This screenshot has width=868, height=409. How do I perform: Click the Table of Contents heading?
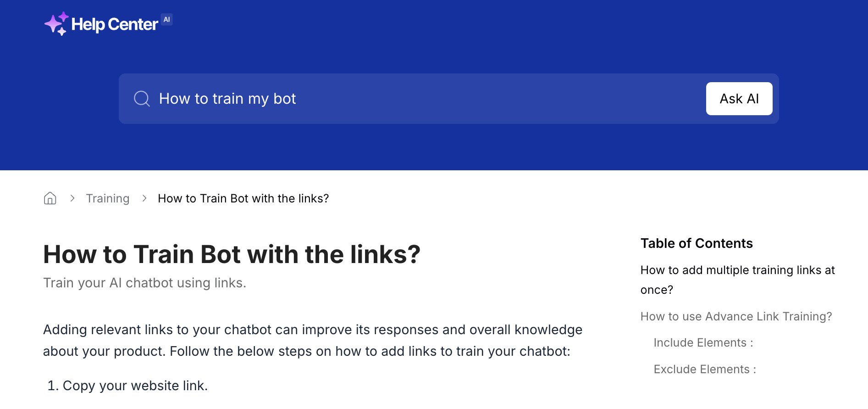[697, 243]
